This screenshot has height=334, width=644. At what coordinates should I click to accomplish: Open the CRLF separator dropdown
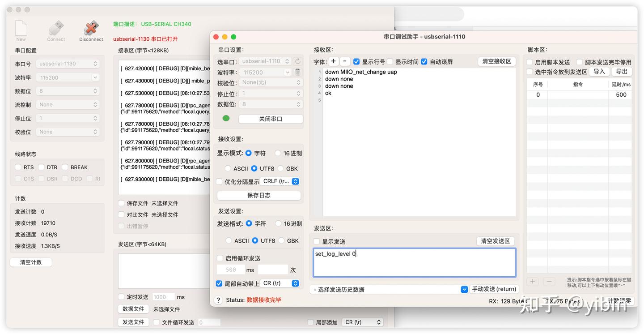click(x=280, y=181)
